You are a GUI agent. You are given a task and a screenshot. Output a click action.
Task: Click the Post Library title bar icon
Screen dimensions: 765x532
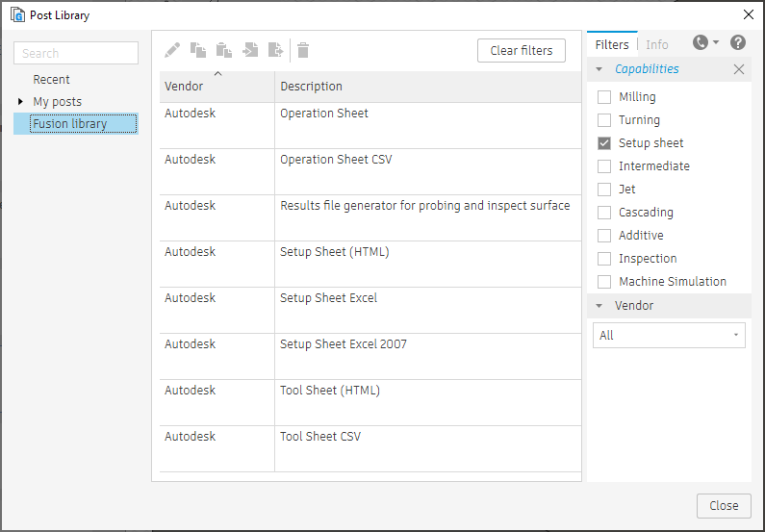pyautogui.click(x=17, y=15)
